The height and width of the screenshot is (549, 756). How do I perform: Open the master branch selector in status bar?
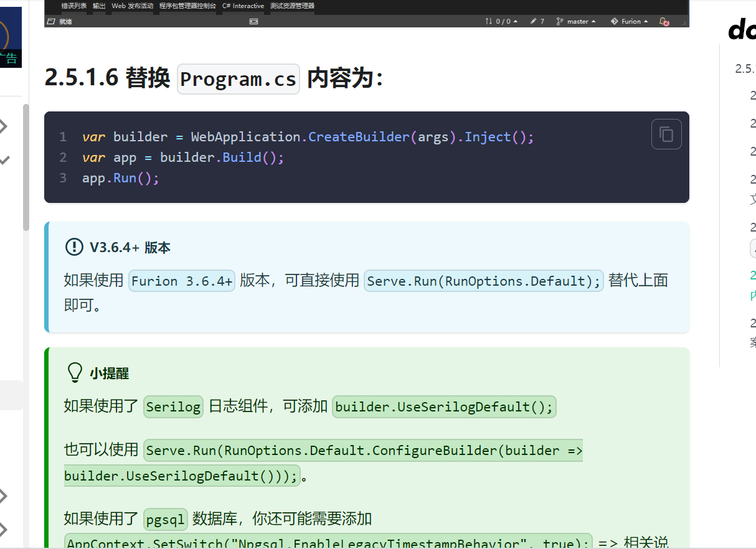pyautogui.click(x=576, y=21)
